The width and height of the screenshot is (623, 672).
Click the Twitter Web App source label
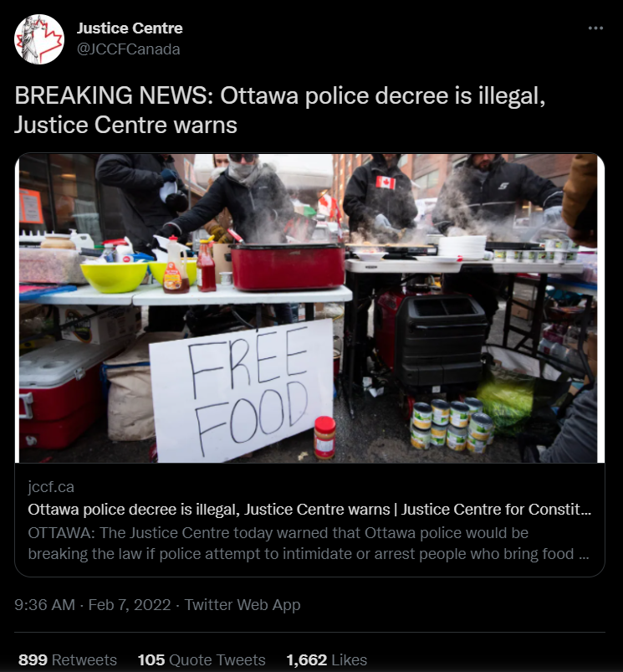(243, 605)
